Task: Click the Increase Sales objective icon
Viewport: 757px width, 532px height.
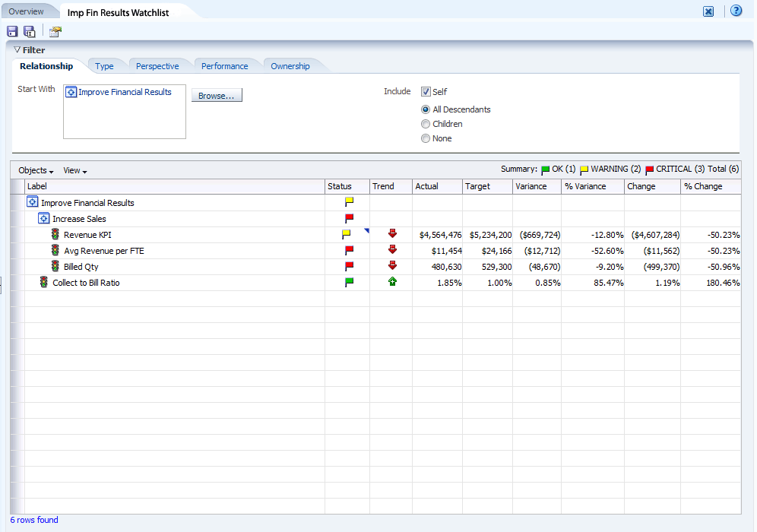Action: [44, 219]
